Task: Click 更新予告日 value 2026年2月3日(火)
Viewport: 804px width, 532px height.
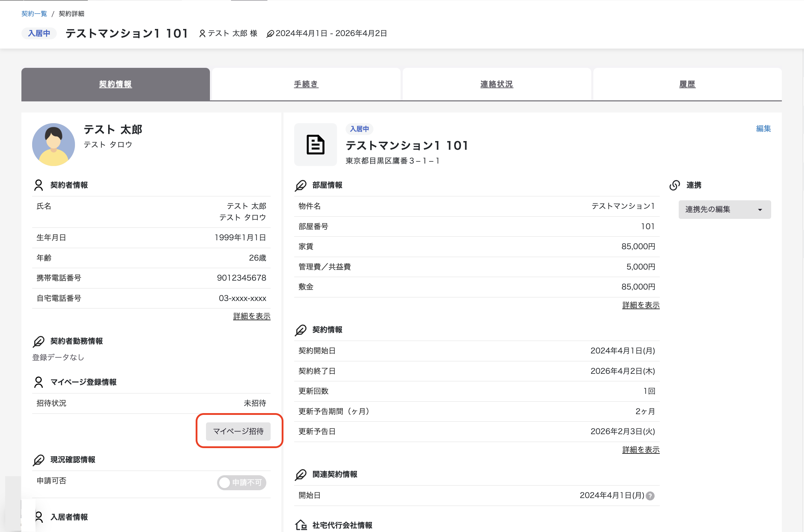Action: (x=623, y=431)
